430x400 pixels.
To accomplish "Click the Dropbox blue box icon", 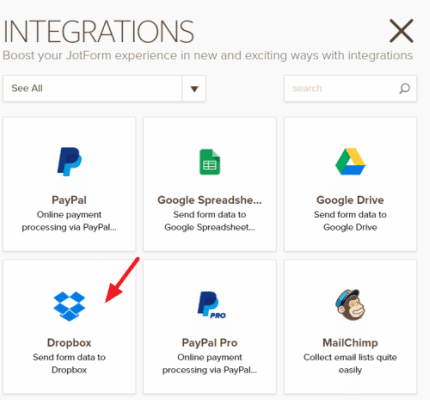I will pyautogui.click(x=69, y=306).
